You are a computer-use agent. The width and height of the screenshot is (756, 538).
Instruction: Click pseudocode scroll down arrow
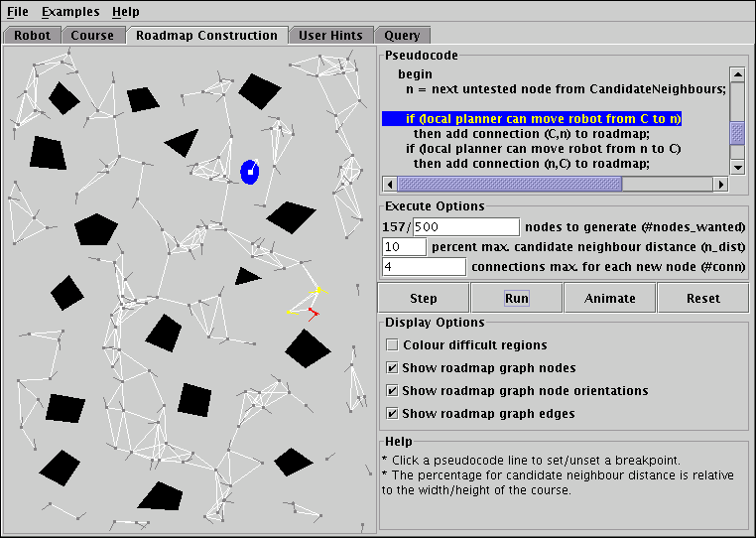[x=738, y=167]
